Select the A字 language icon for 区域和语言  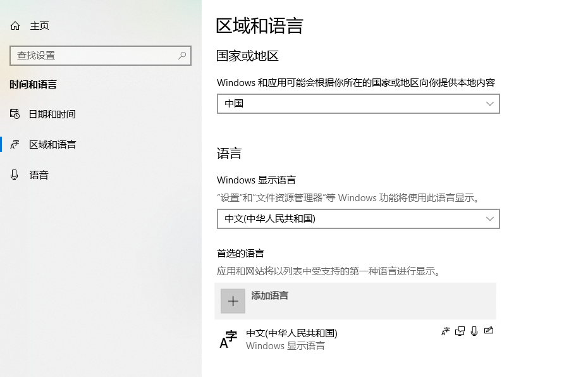click(14, 144)
